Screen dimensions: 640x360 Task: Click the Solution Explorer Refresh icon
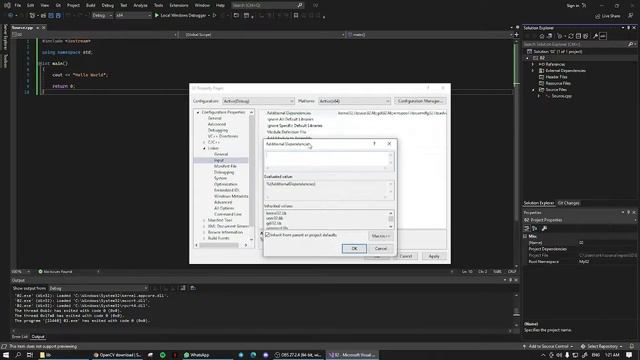[571, 36]
